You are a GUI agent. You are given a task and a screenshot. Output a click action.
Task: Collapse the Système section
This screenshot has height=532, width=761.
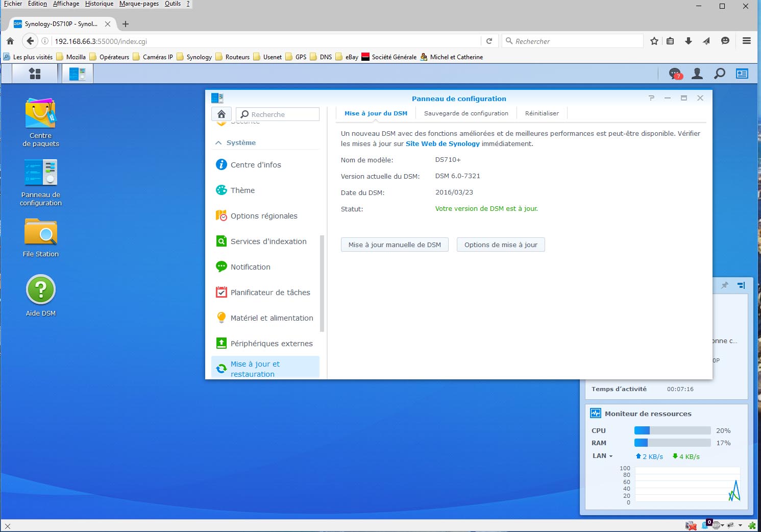click(x=218, y=143)
